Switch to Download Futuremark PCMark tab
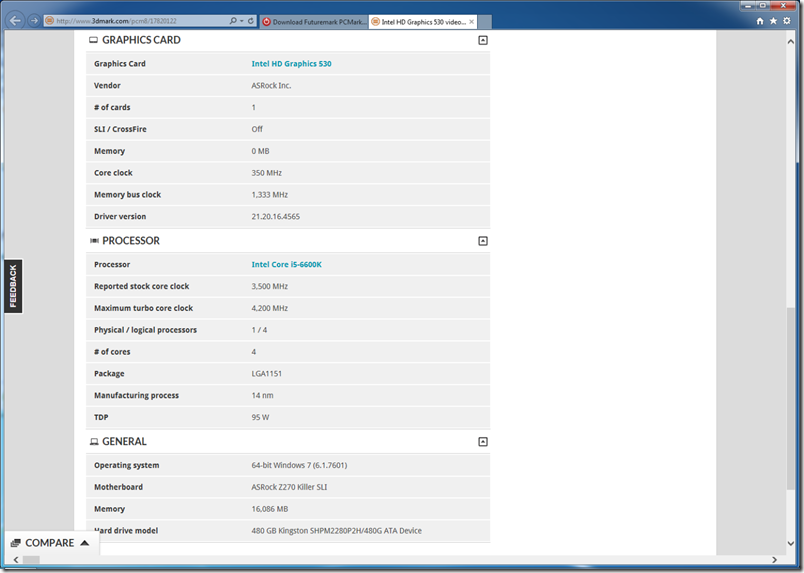804x573 pixels. pos(314,22)
